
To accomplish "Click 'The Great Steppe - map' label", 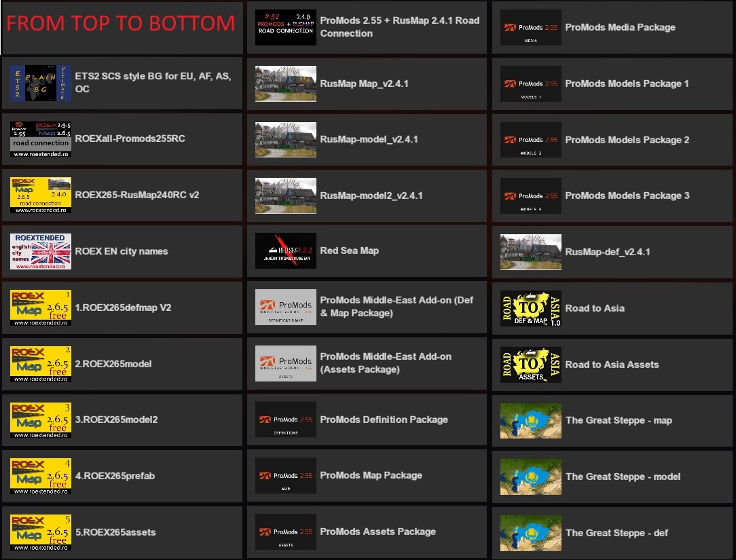I will 619,421.
